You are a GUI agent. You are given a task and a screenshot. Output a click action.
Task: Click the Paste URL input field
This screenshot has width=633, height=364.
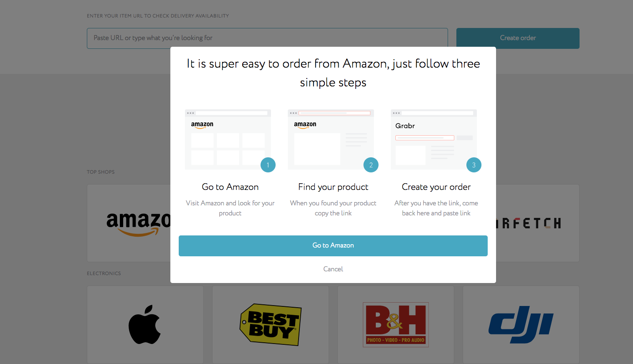click(x=267, y=38)
